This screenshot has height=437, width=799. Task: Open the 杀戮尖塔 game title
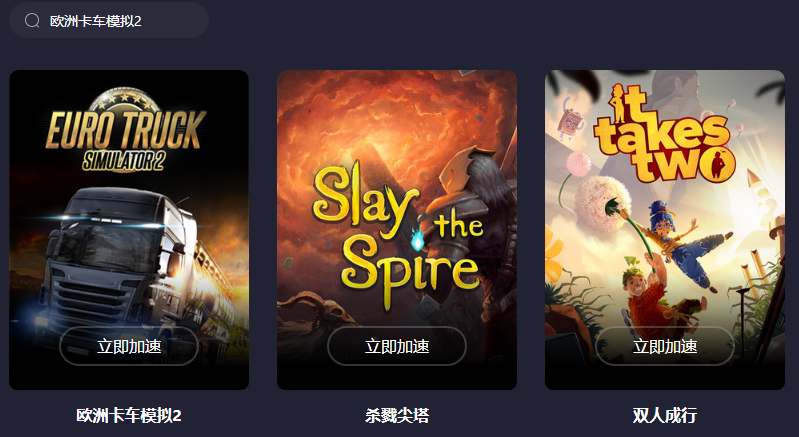397,415
